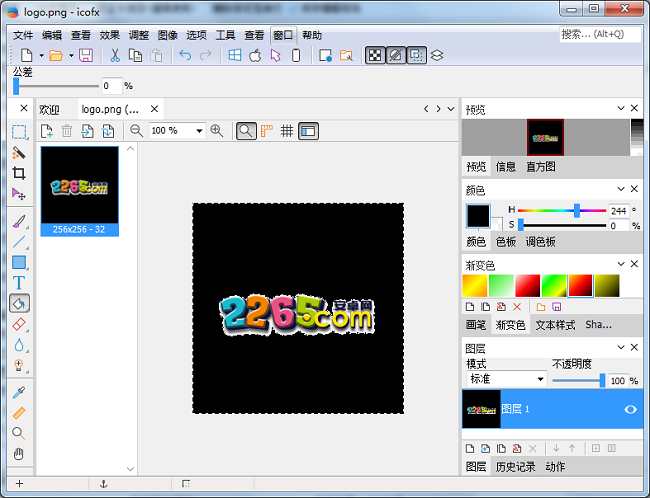Open the zoom percentage dropdown
650x498 pixels.
coord(200,131)
